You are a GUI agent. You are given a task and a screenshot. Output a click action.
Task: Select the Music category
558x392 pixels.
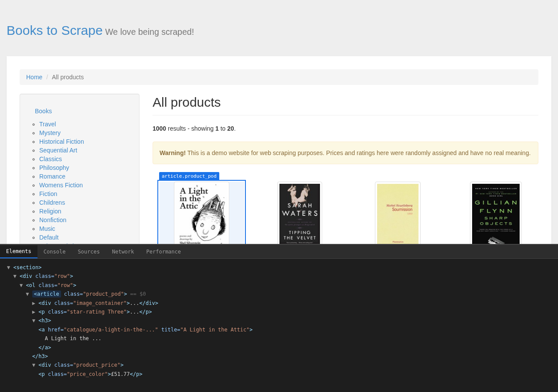[x=47, y=229]
